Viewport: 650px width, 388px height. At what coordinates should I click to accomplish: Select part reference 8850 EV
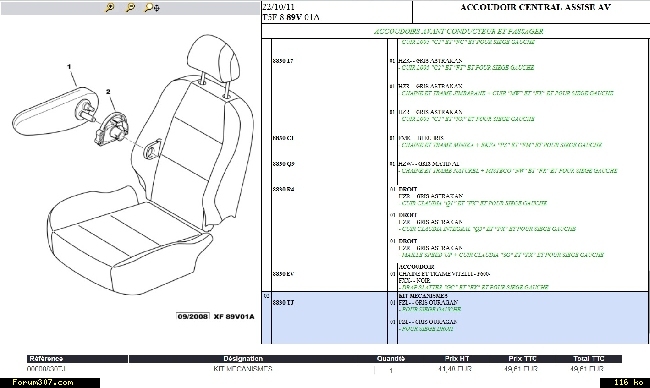(x=284, y=274)
